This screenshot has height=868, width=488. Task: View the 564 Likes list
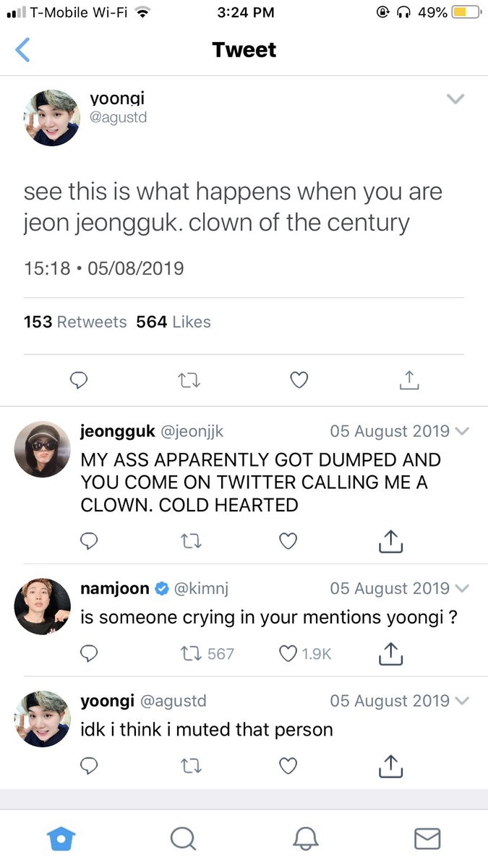pos(174,322)
